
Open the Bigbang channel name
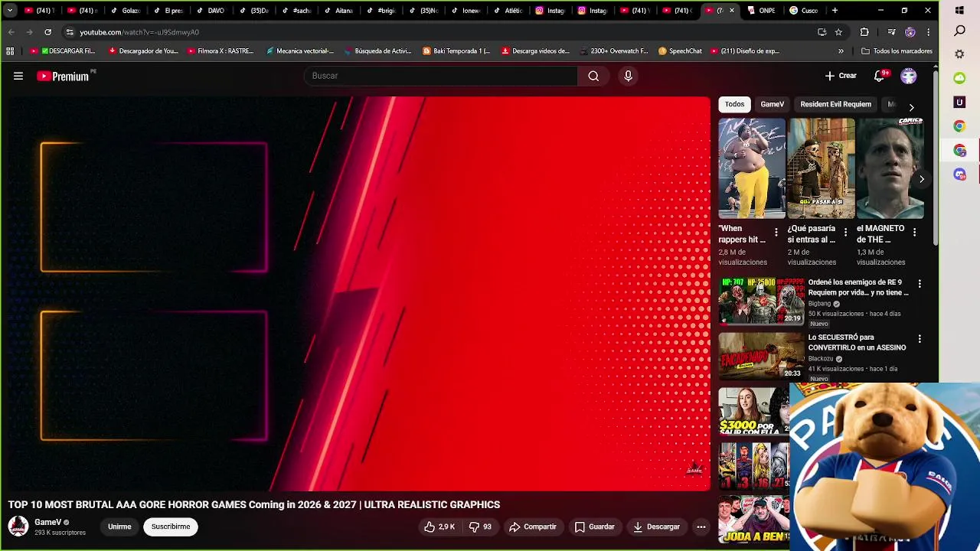click(819, 304)
